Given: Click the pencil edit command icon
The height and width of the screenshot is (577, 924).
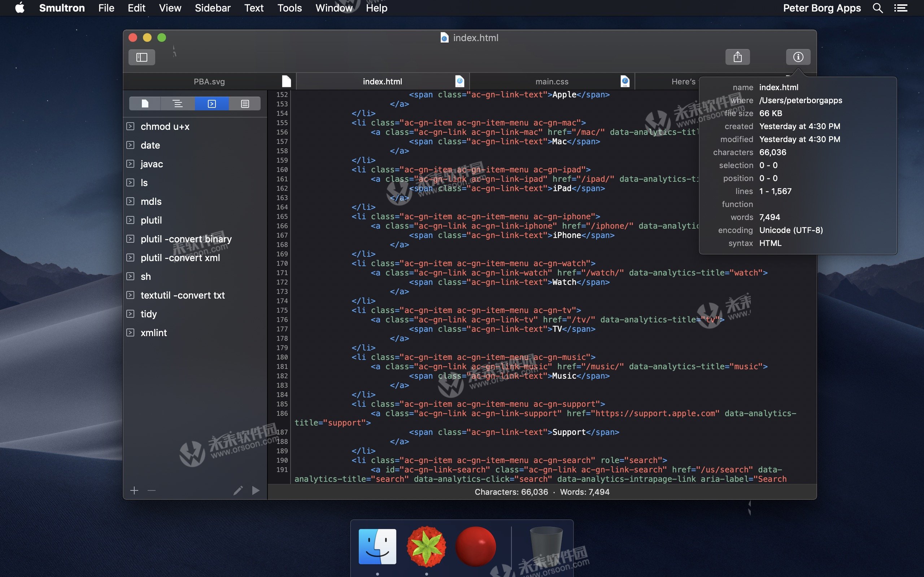Looking at the screenshot, I should (x=238, y=490).
